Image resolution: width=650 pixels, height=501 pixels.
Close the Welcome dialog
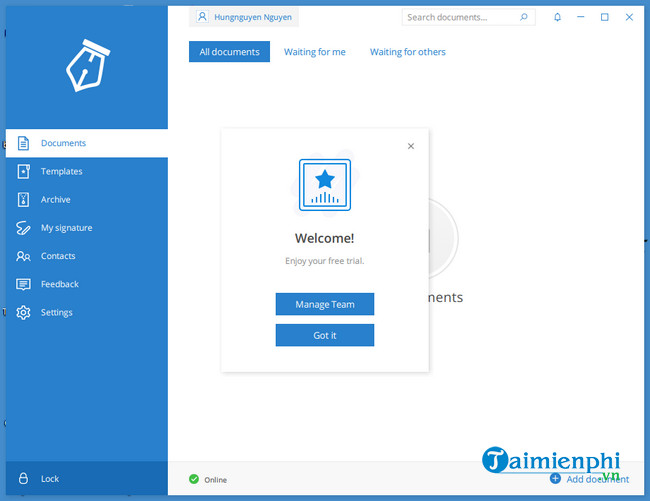(410, 146)
